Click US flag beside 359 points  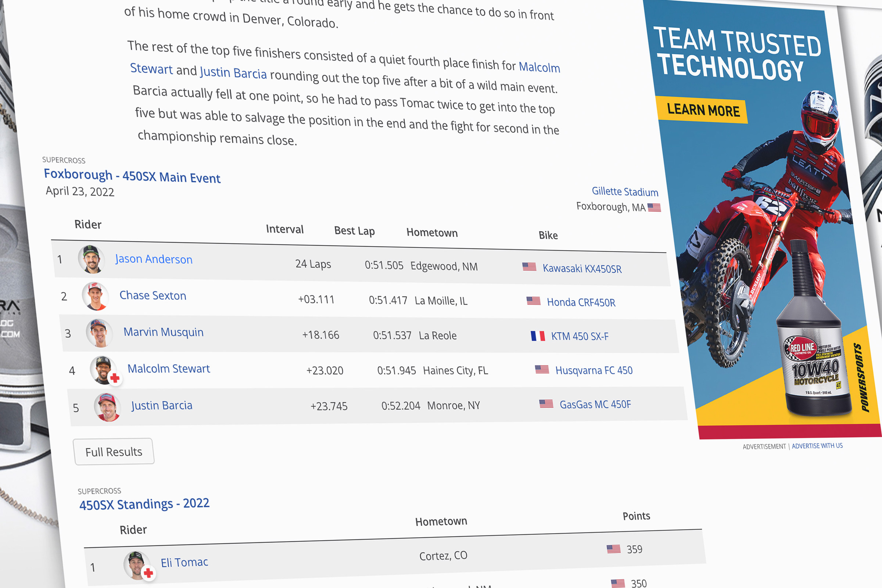click(x=613, y=549)
